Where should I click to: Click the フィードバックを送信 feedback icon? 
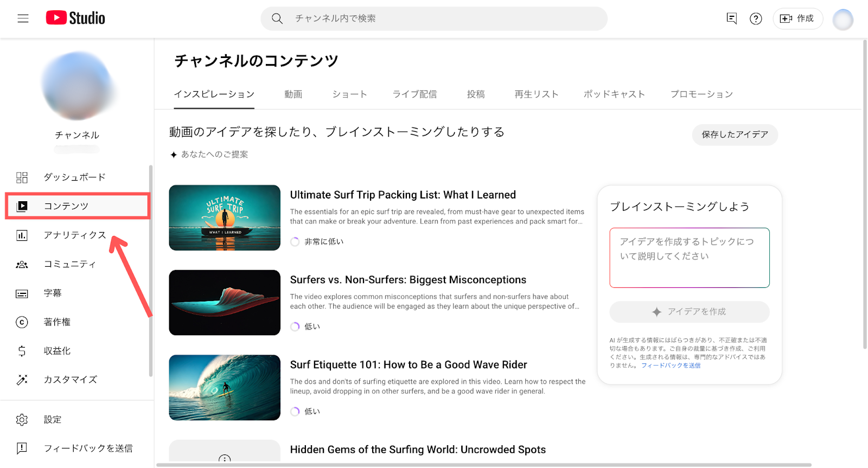pyautogui.click(x=22, y=448)
